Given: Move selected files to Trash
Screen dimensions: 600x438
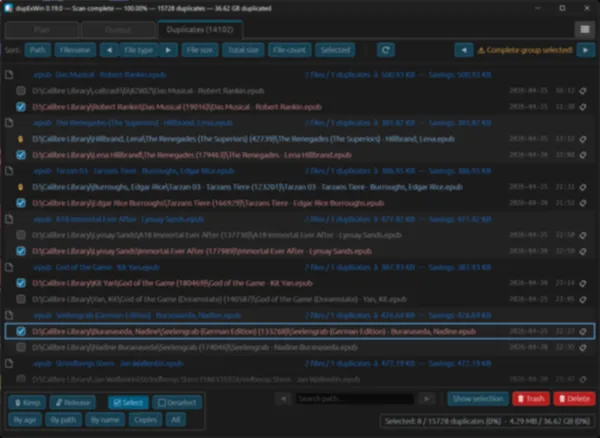Looking at the screenshot, I should (x=531, y=399).
